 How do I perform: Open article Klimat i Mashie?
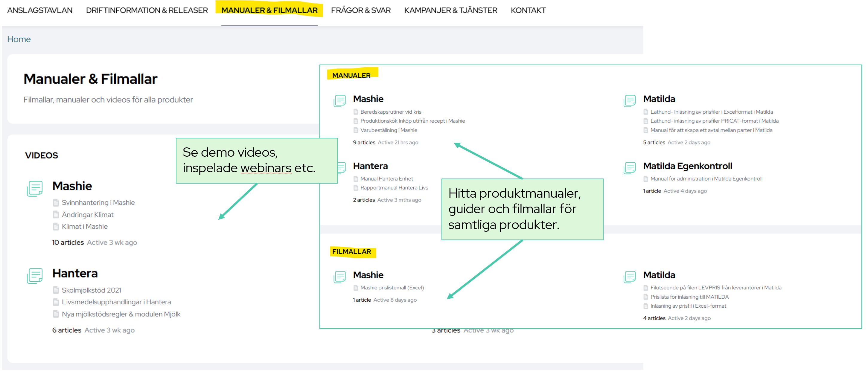(x=85, y=226)
